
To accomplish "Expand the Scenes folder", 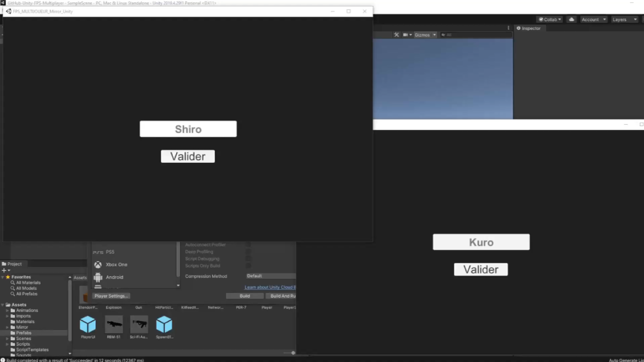I will tap(8, 339).
